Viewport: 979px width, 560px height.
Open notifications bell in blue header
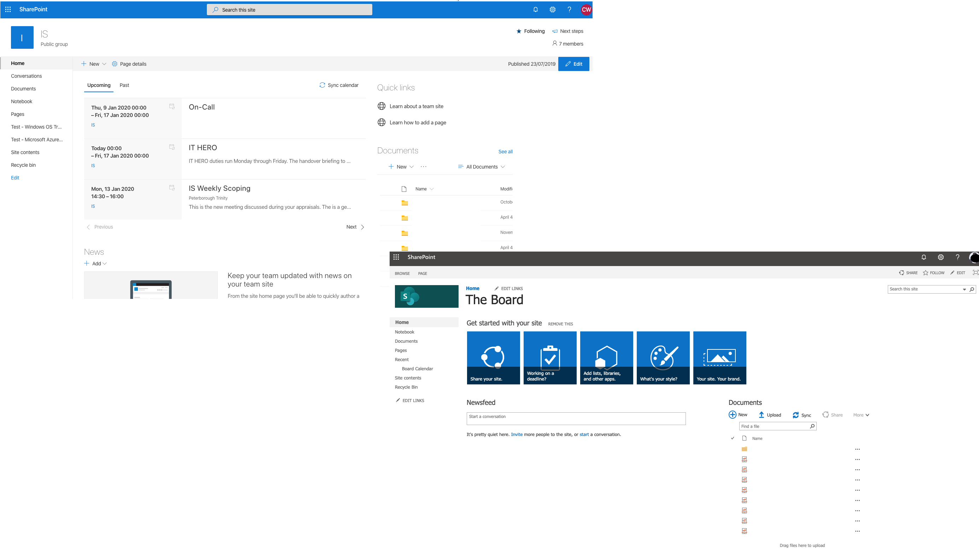click(x=535, y=10)
